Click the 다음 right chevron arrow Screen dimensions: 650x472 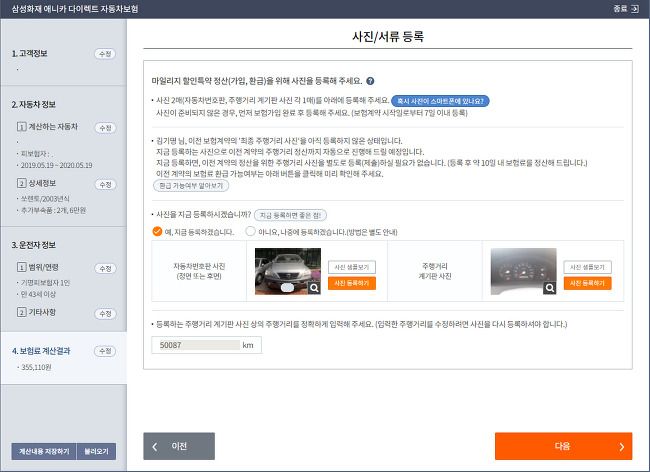point(621,447)
